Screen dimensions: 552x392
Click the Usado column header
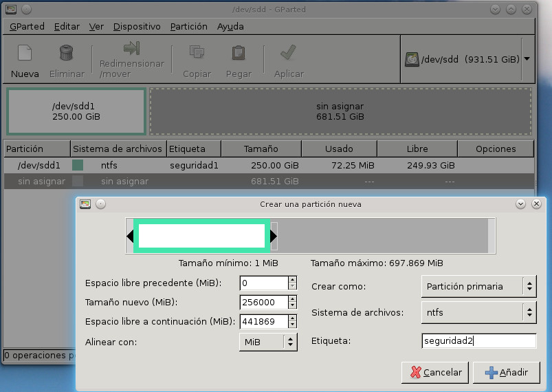(x=339, y=149)
